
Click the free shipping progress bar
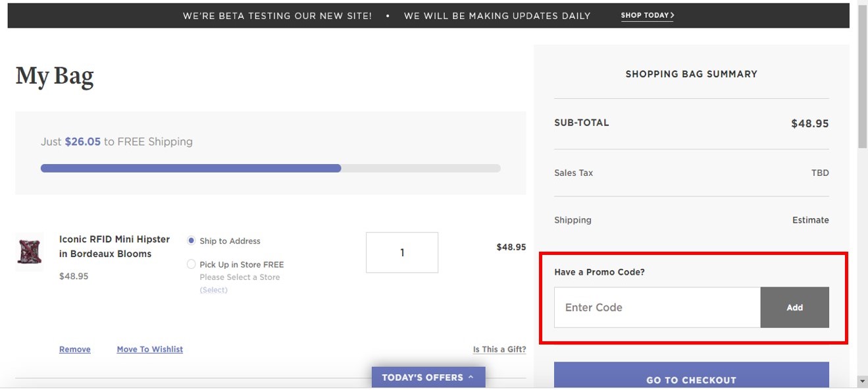point(270,168)
